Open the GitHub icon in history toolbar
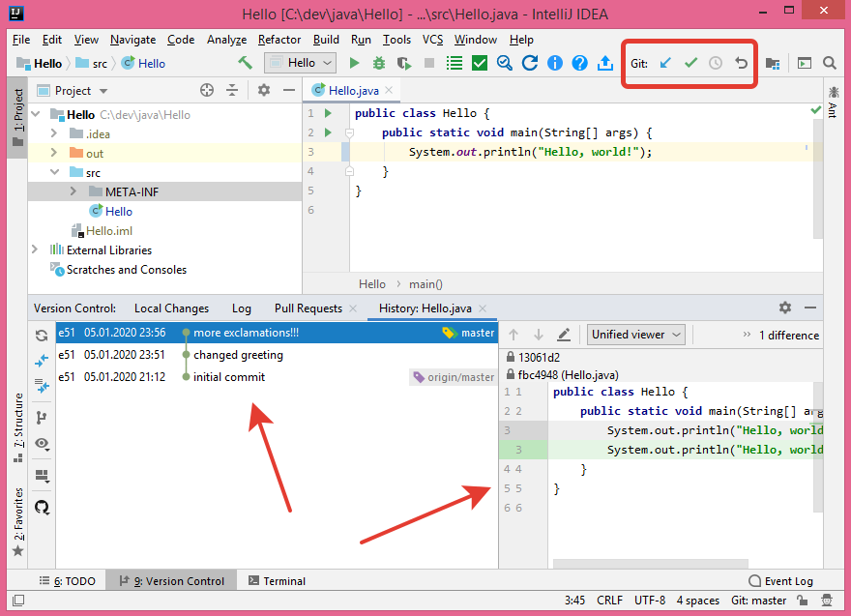 pos(42,508)
